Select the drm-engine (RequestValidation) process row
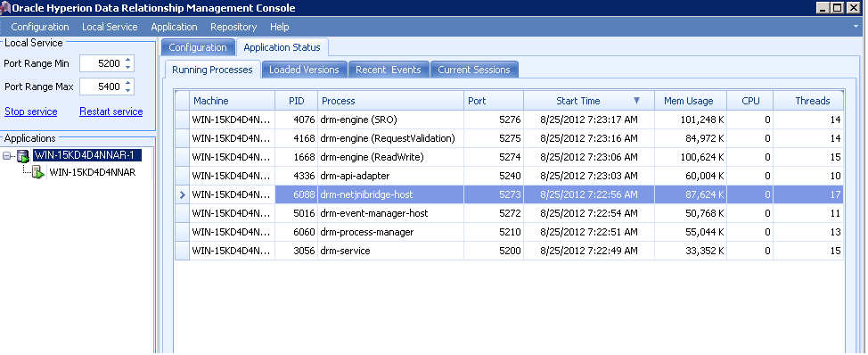 click(509, 138)
